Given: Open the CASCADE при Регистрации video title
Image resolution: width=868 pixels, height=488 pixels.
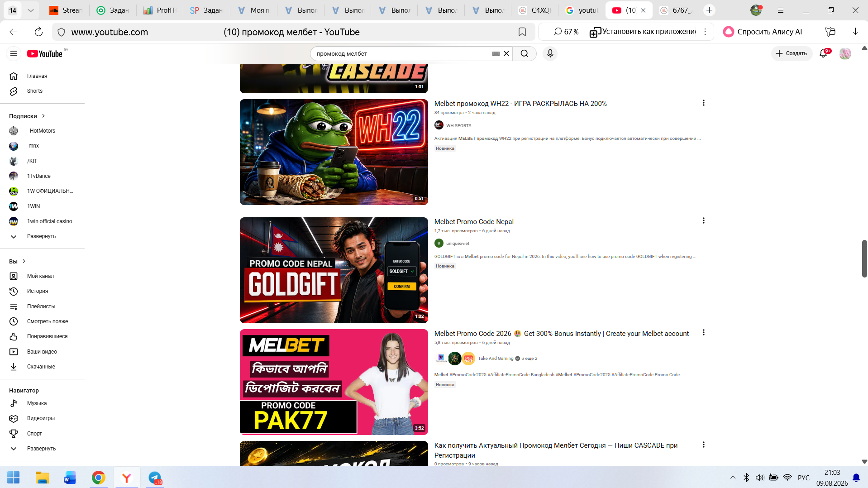Looking at the screenshot, I should pos(556,450).
